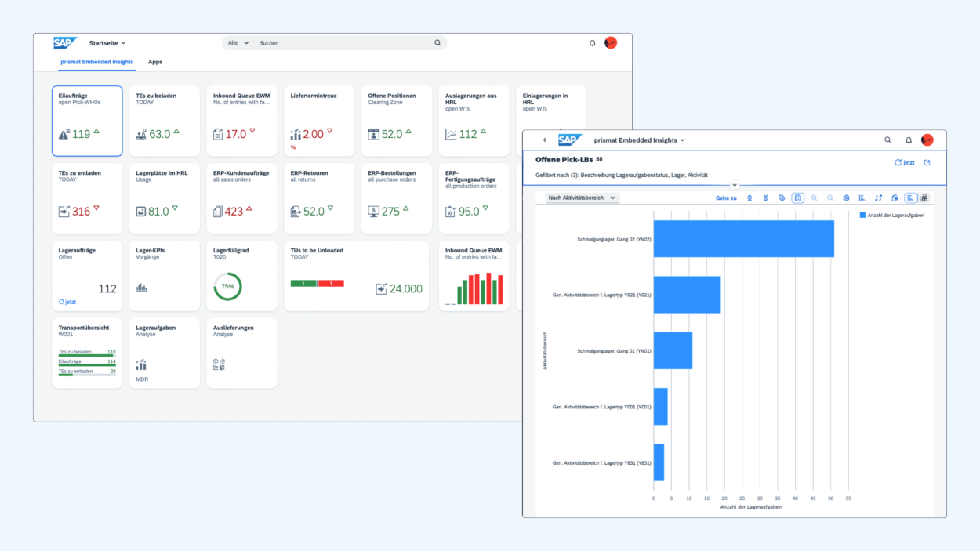
Task: Click the 75% Lagerfüllgrad donut chart
Action: (227, 286)
